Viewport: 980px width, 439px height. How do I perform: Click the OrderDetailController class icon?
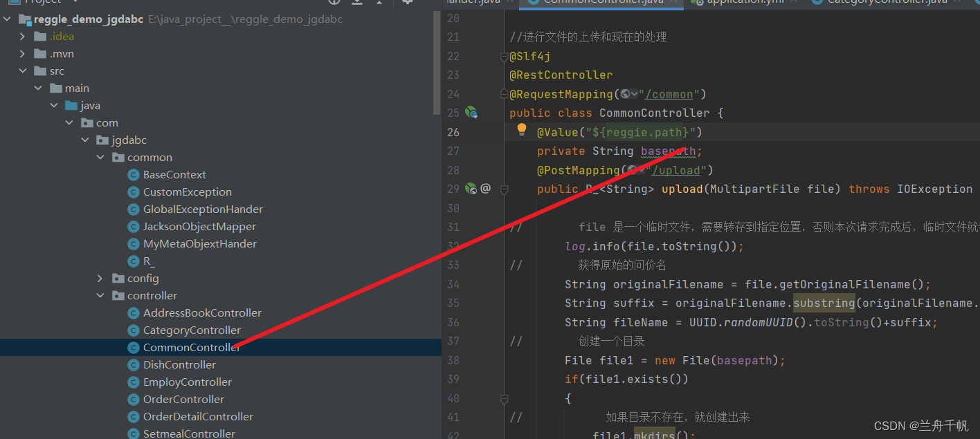tap(134, 417)
